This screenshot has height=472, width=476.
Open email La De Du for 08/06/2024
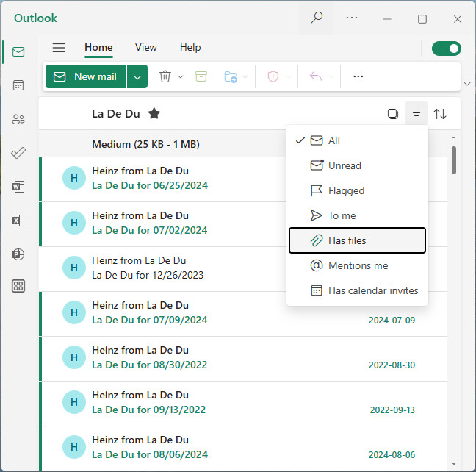point(243,448)
